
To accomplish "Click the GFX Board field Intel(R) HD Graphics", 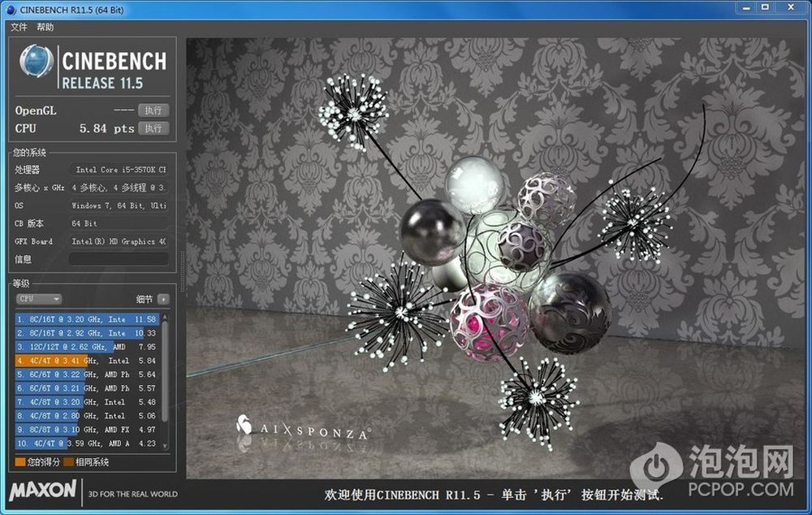I will 119,241.
